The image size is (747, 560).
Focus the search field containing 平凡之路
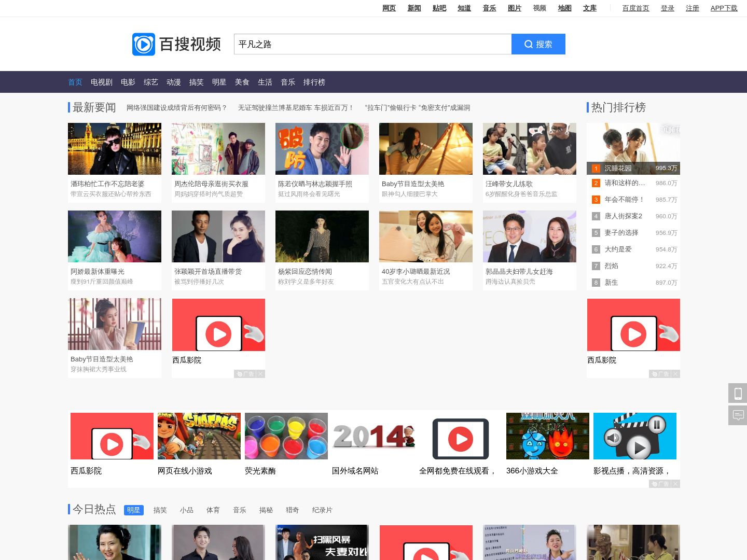[x=372, y=44]
